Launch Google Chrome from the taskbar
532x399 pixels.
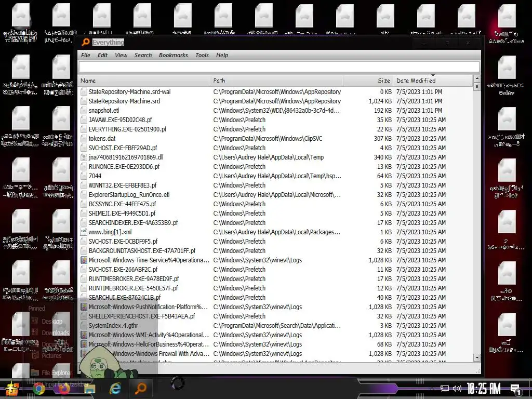[x=38, y=389]
